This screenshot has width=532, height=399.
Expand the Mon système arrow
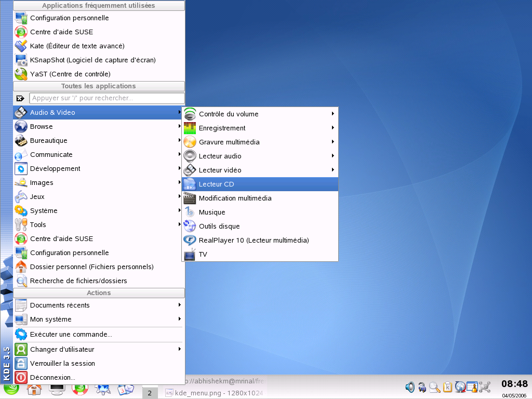coord(179,319)
